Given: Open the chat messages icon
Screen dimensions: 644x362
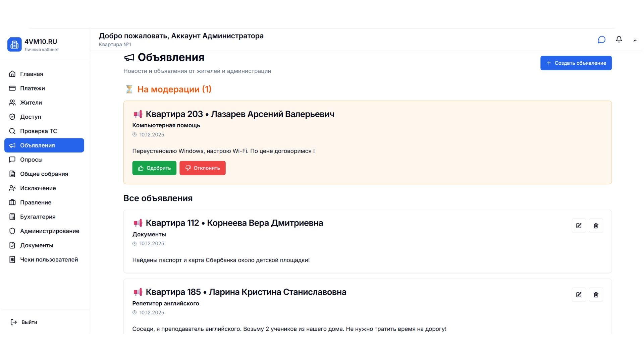Looking at the screenshot, I should coord(601,40).
